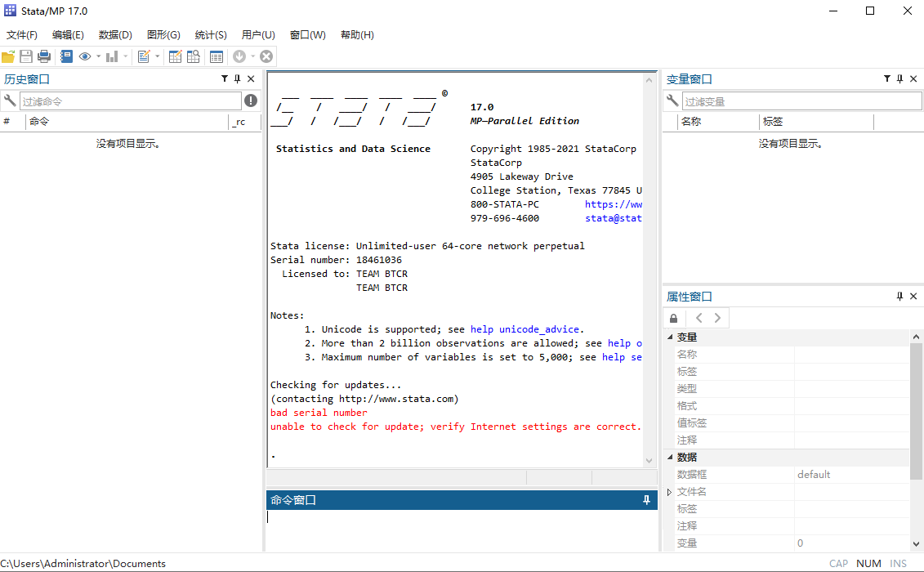Click the Graph bar chart icon

coord(112,56)
